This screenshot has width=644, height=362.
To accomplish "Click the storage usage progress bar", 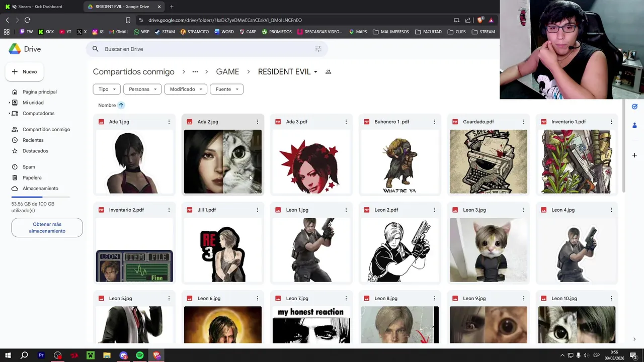I will pos(41,197).
